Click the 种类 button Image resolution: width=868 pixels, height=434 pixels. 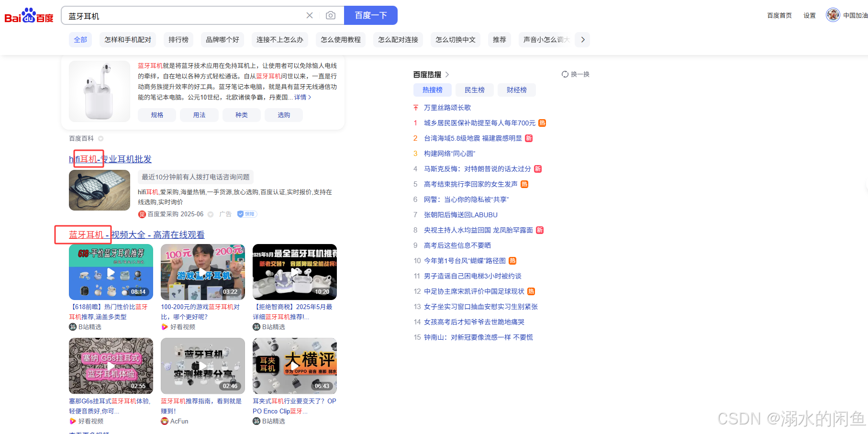point(241,115)
